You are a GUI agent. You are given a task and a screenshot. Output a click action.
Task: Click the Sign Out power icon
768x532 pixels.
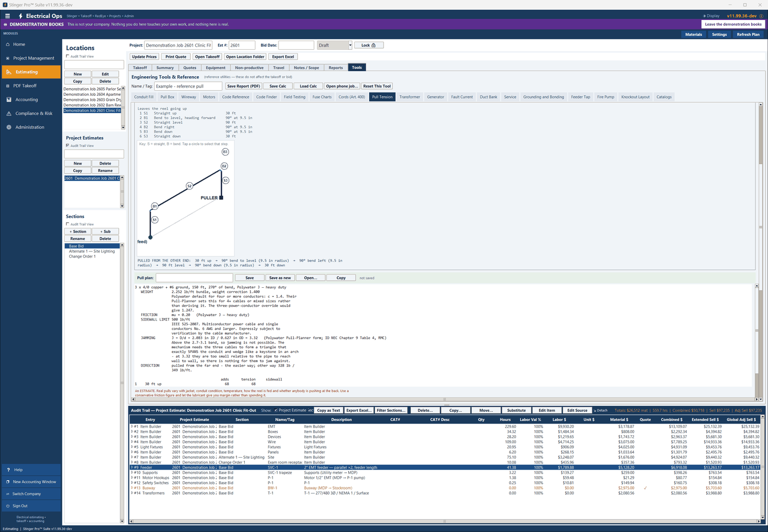tap(8, 506)
